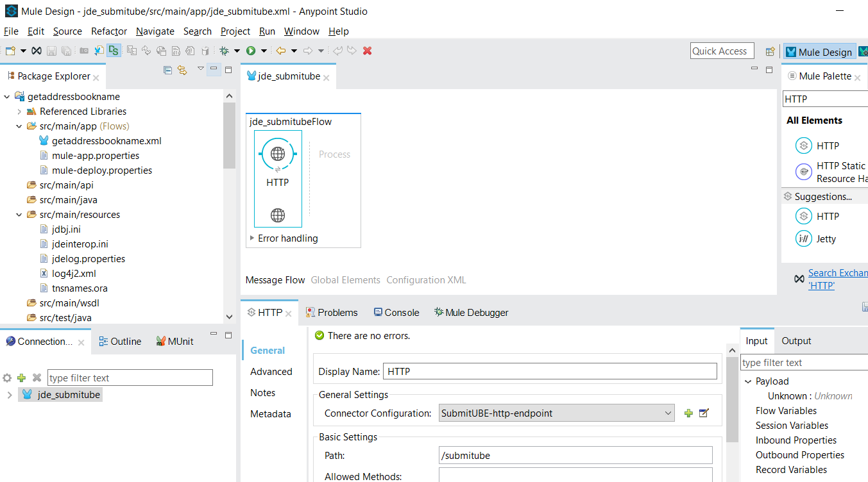Click the Search Exchange link for 'HTTP'
This screenshot has height=482, width=868.
(838, 279)
